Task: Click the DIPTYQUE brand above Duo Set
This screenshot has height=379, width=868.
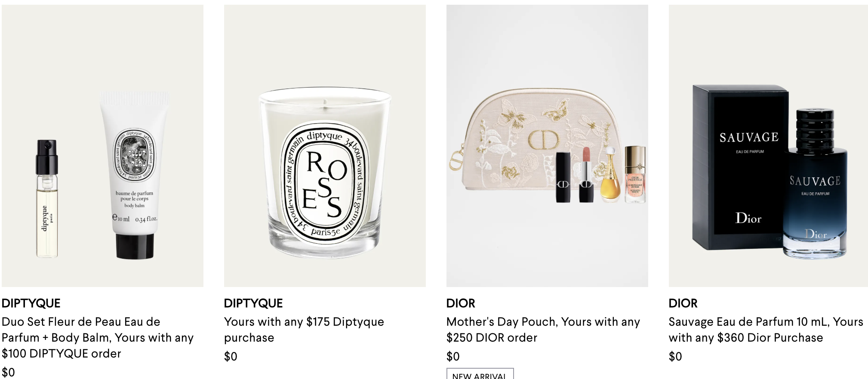Action: point(31,303)
